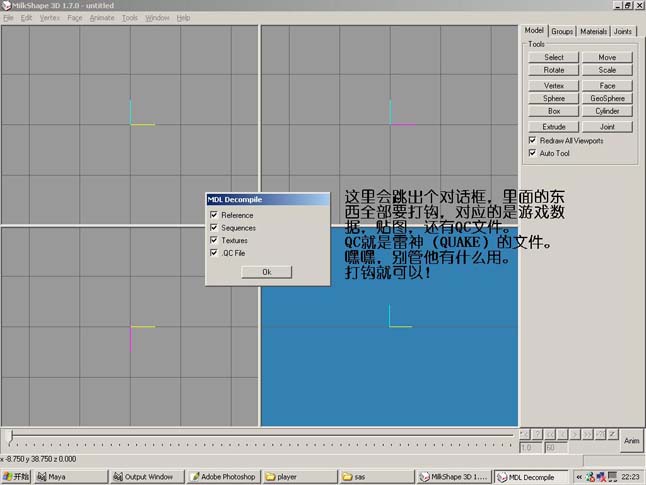Create a Sphere with the Sphere button
Viewport: 646px width, 485px height.
coord(554,98)
